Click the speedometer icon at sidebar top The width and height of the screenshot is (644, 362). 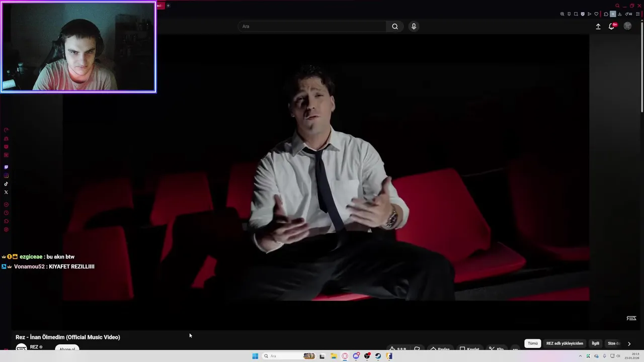[6, 130]
